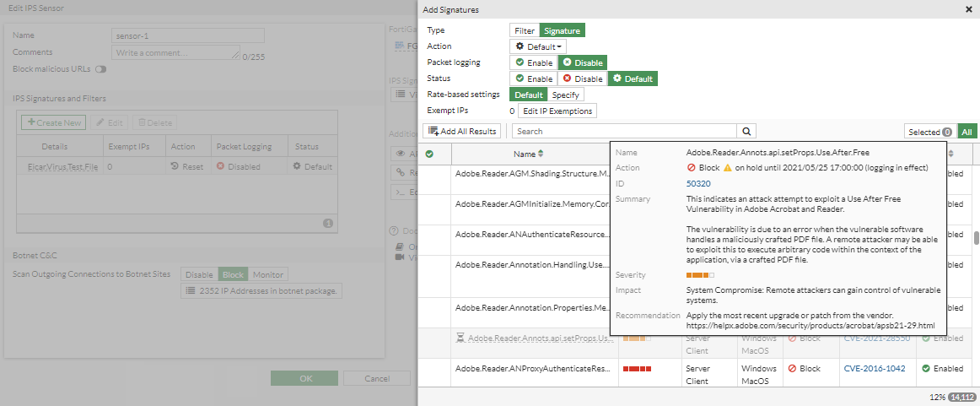This screenshot has height=406, width=980.
Task: Click the hold warning triangle in tooltip
Action: (727, 167)
